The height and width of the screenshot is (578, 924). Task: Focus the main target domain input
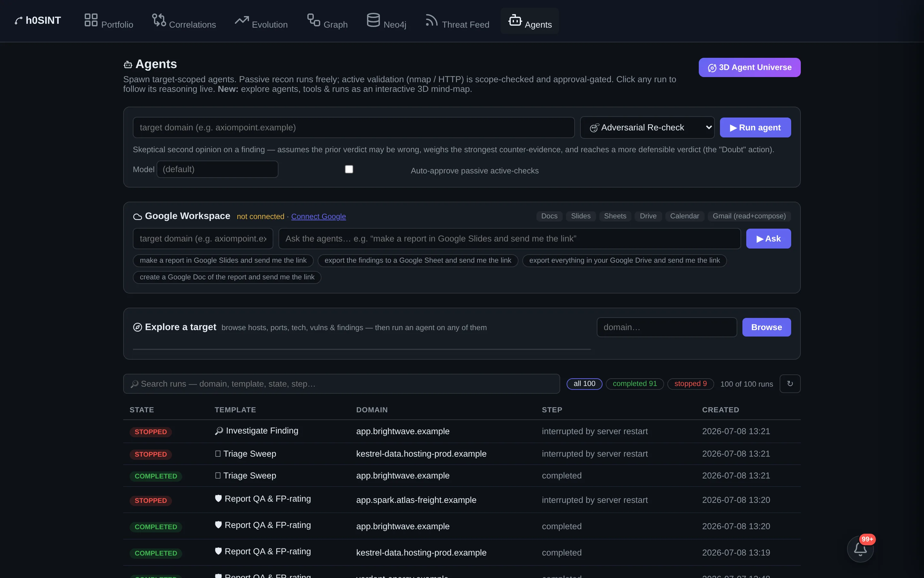(354, 128)
